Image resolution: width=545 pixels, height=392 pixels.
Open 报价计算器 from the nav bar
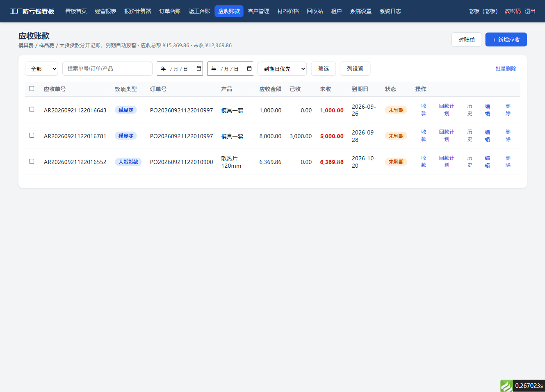[x=138, y=11]
